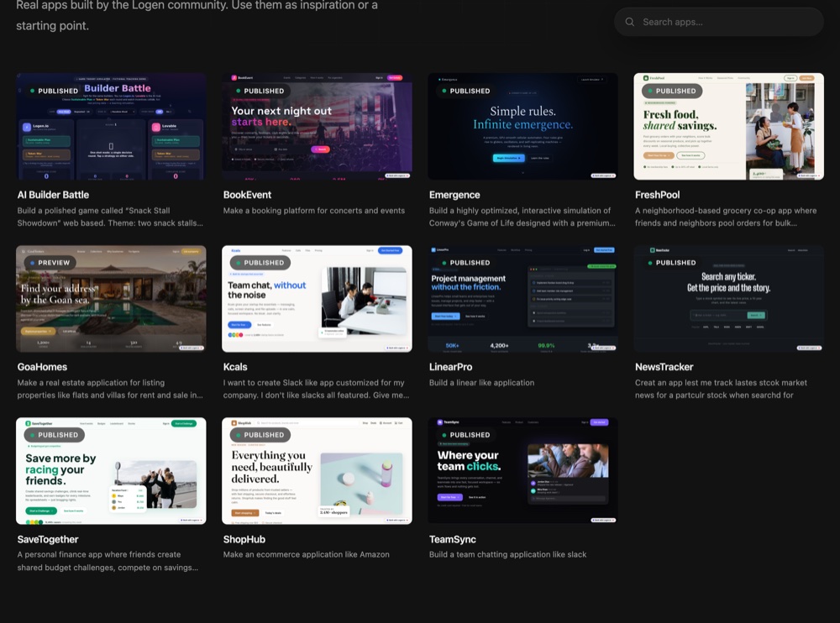
Task: Open the ShopHub app thumbnail
Action: point(318,471)
